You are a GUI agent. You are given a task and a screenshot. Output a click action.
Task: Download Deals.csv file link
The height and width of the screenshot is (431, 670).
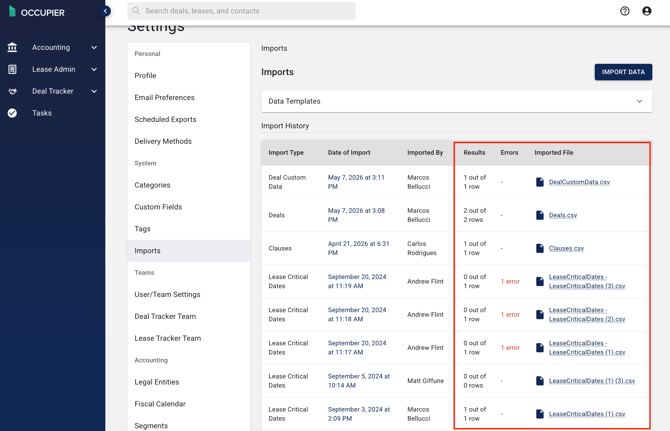pos(563,215)
